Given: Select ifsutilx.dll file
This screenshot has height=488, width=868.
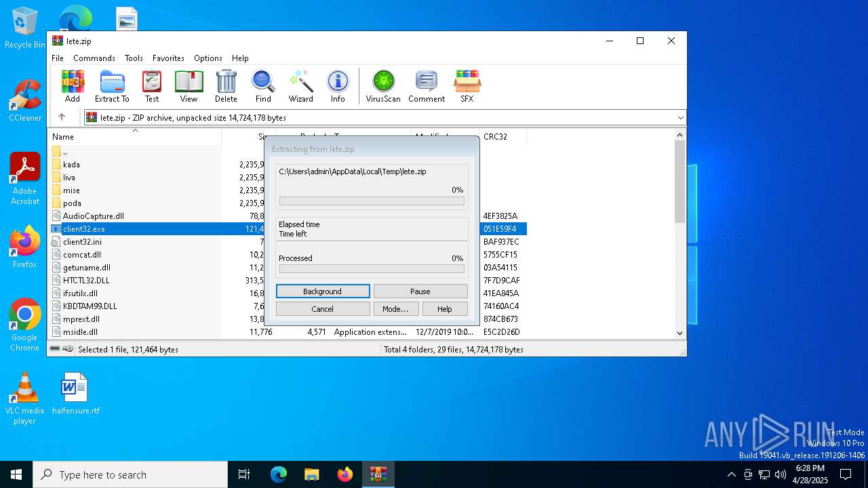Looking at the screenshot, I should (82, 293).
